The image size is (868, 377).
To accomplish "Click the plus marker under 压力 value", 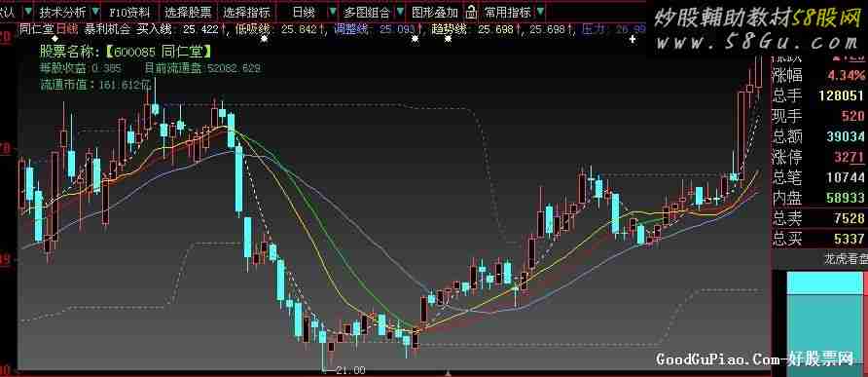I will coord(633,39).
